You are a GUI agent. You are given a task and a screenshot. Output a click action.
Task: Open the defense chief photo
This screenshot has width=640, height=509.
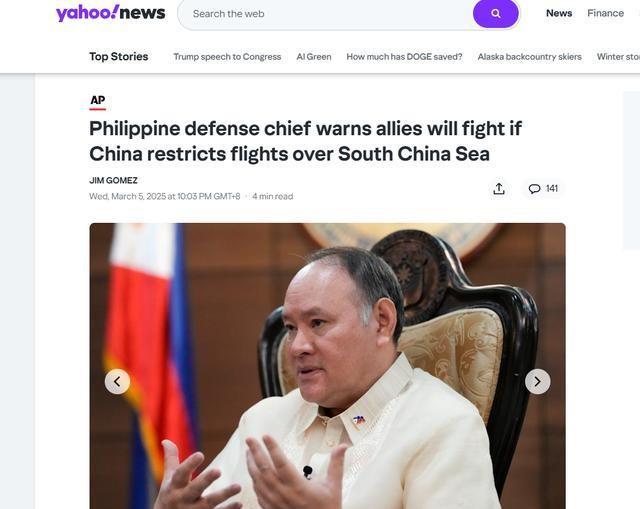coord(327,366)
